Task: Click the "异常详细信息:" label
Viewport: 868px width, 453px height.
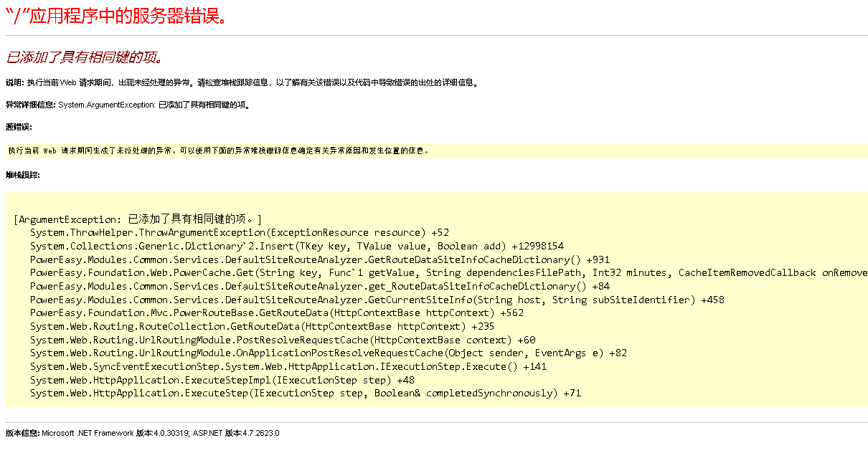Action: [31, 105]
